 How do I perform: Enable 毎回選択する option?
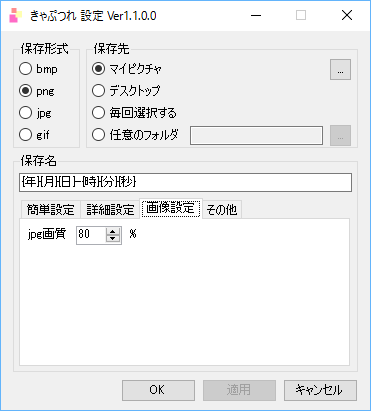coord(134,113)
